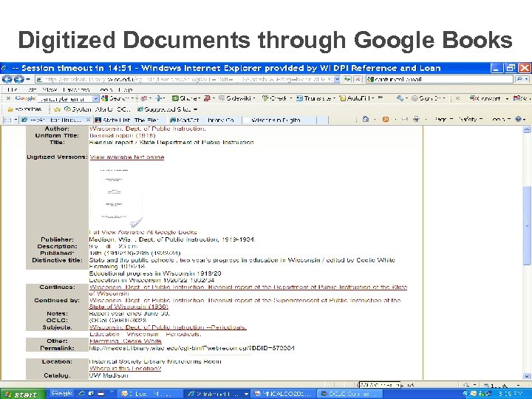This screenshot has width=532, height=399.
Task: Click the browser Back arrow button
Action: (7, 79)
